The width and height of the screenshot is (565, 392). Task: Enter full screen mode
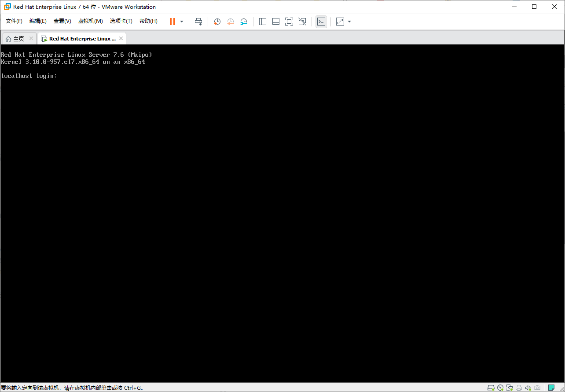coord(289,21)
